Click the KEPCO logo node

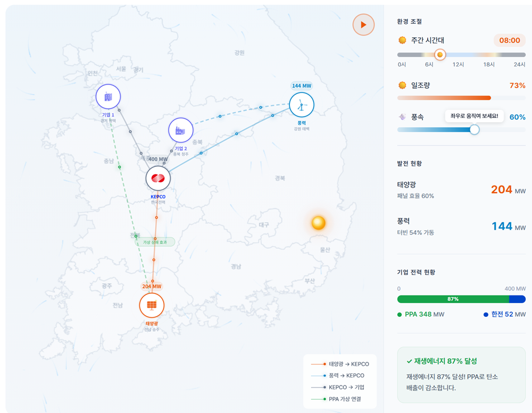point(158,179)
